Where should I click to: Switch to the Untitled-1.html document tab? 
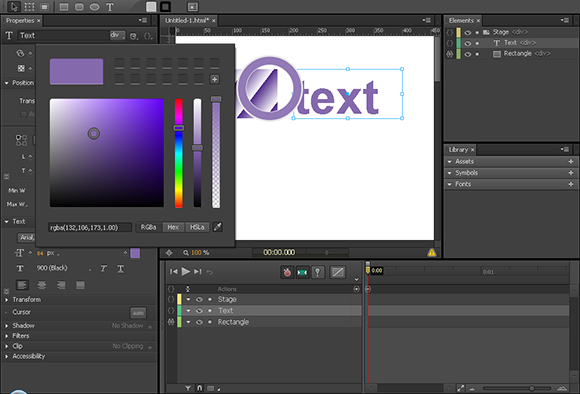[x=187, y=20]
